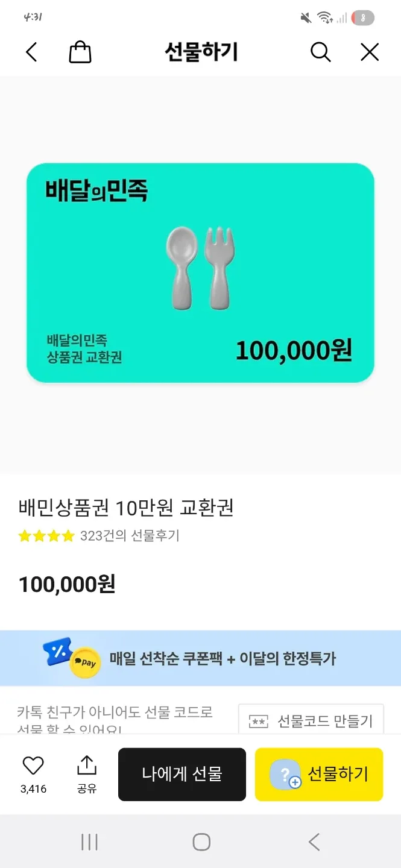Viewport: 401px width, 868px height.
Task: Tap the yellow star rating
Action: [46, 535]
